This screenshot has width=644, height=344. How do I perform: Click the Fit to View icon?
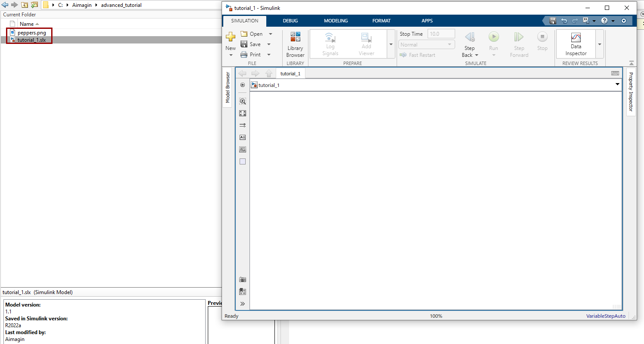point(243,113)
